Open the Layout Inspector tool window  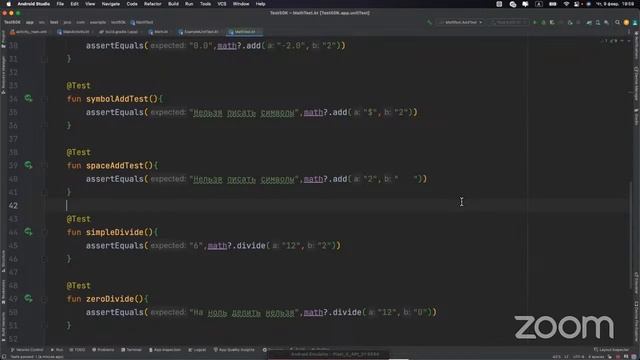click(x=611, y=350)
